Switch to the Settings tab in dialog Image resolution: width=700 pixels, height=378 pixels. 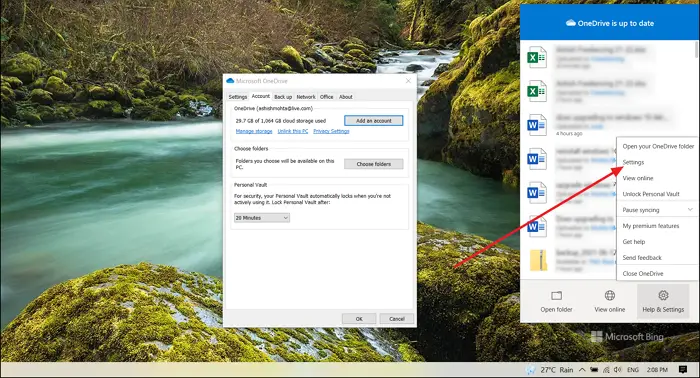[x=238, y=97]
